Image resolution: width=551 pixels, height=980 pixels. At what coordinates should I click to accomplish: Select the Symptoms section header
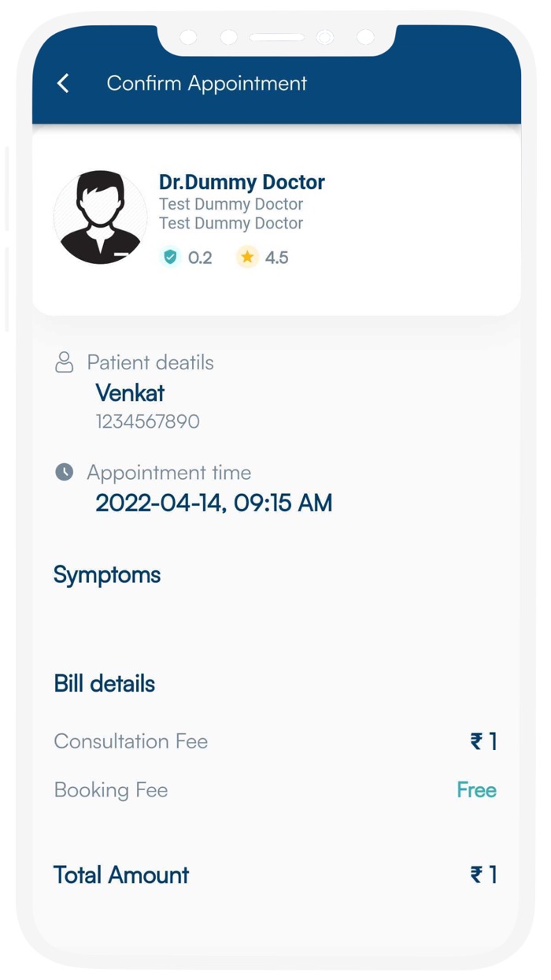pos(107,575)
